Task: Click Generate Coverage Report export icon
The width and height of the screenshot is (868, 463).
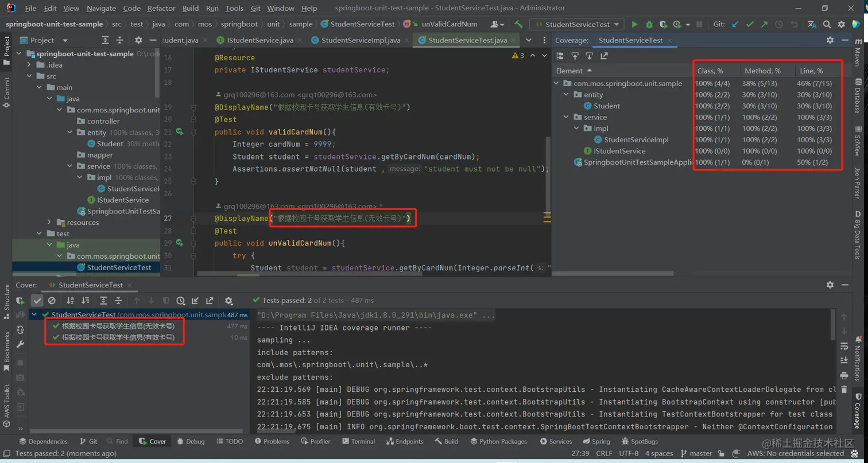Action: (604, 56)
